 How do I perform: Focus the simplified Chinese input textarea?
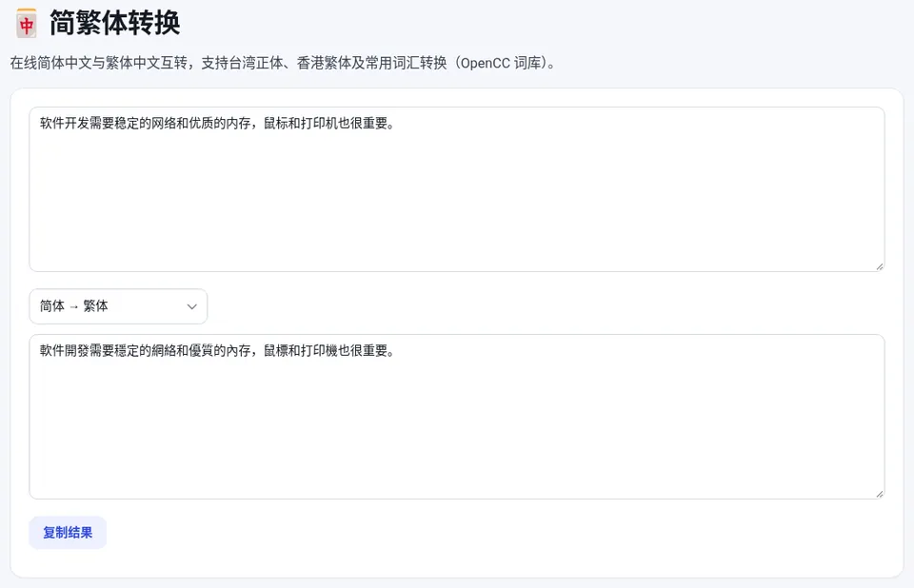click(457, 189)
